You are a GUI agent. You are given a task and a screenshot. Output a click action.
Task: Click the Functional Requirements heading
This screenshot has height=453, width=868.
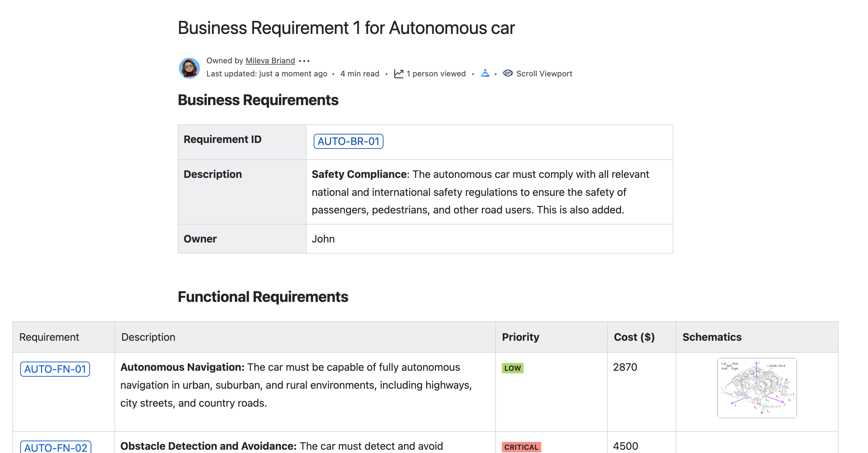(x=263, y=297)
